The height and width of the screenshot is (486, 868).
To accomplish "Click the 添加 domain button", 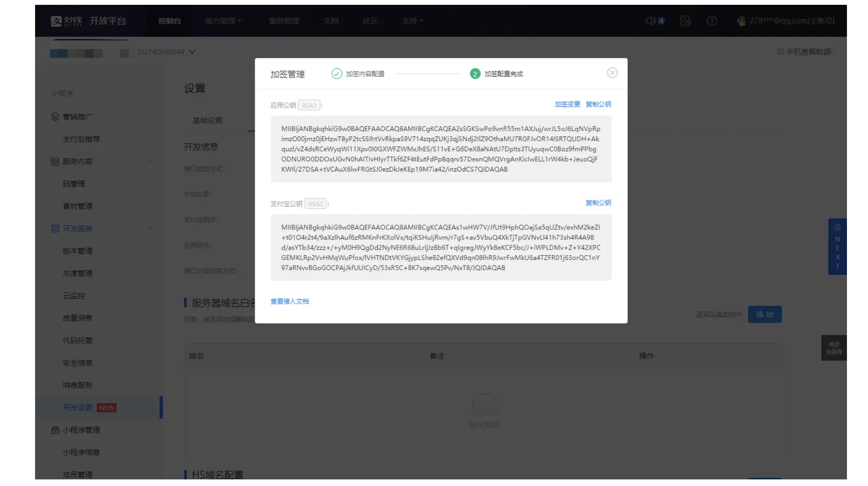I will tap(765, 314).
